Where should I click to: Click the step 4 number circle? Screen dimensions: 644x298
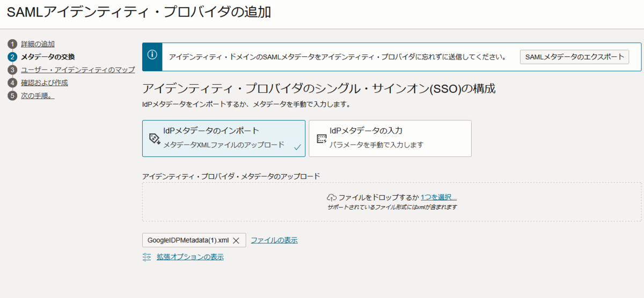12,83
